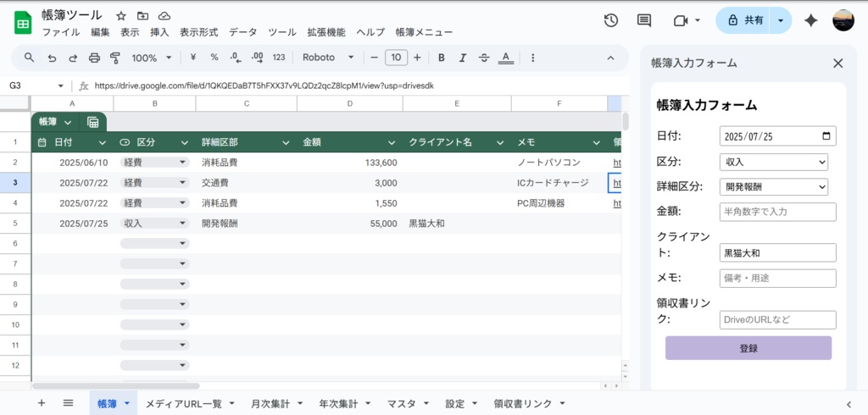Screen dimensions: 868x415
Task: Select the 黒猫大和 client cell
Action: pyautogui.click(x=457, y=224)
